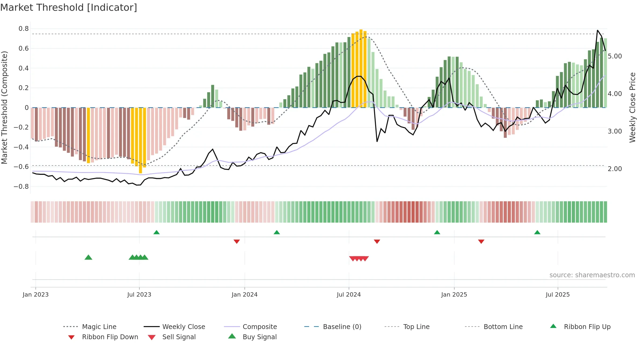Click the Sell Signal legend triangle icon
The image size is (644, 362).
click(152, 337)
